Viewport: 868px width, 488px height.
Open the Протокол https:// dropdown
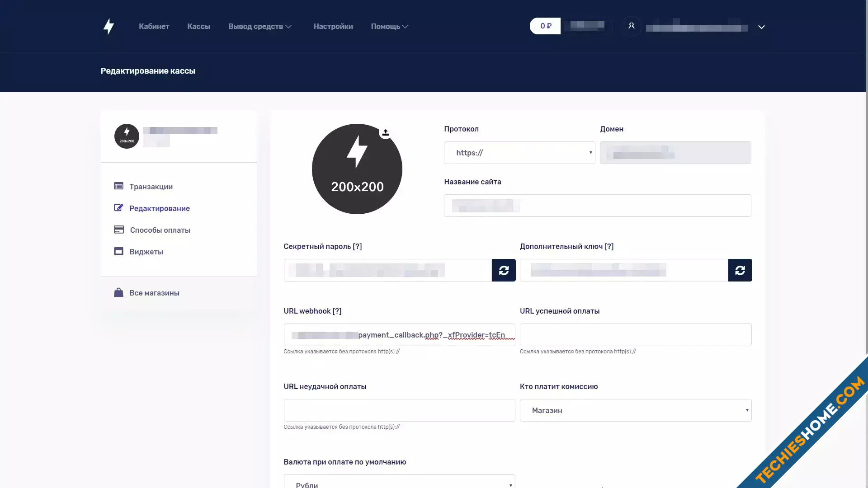coord(519,153)
